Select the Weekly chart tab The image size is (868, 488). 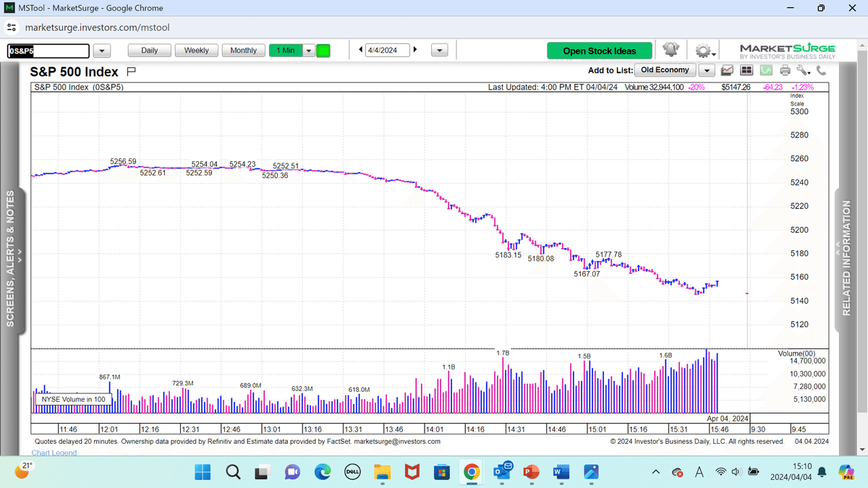196,51
